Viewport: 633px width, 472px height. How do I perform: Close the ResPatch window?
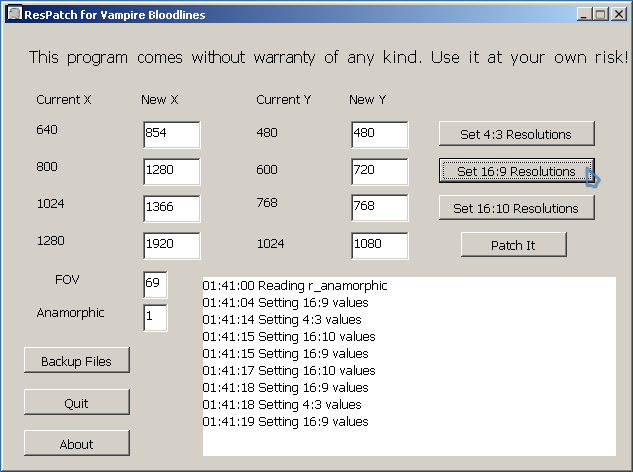click(x=618, y=15)
